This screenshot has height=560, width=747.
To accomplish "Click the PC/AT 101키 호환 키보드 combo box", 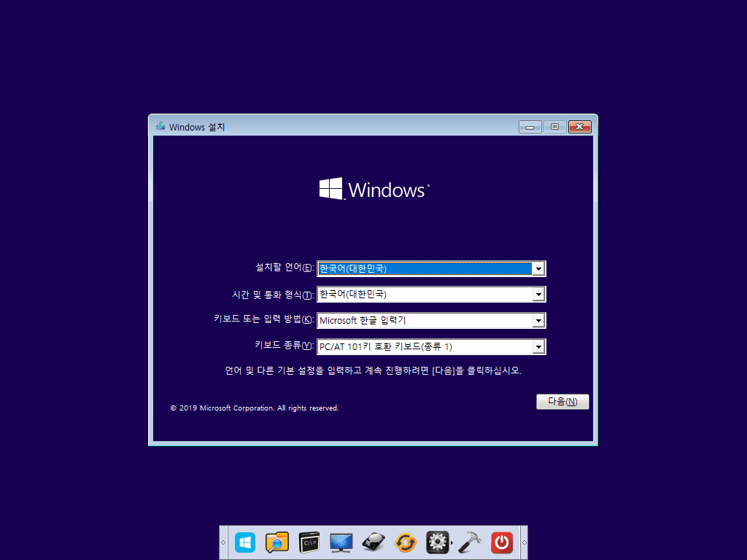I will click(431, 346).
